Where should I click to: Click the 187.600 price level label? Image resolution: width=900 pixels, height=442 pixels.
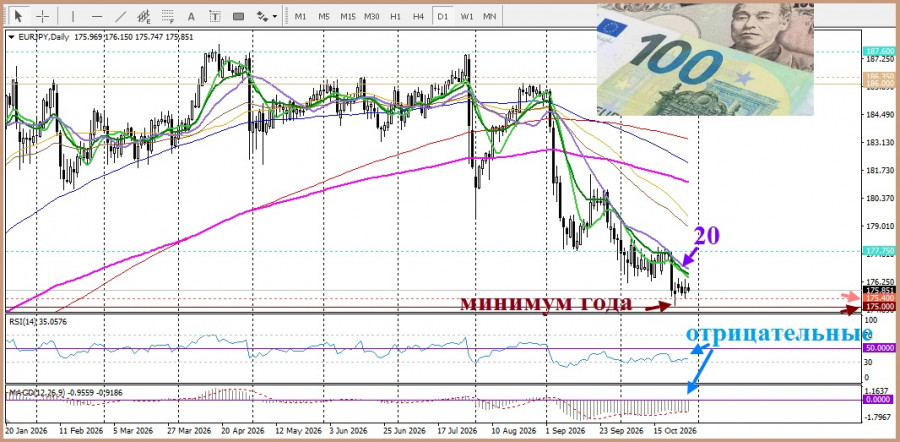pyautogui.click(x=879, y=51)
